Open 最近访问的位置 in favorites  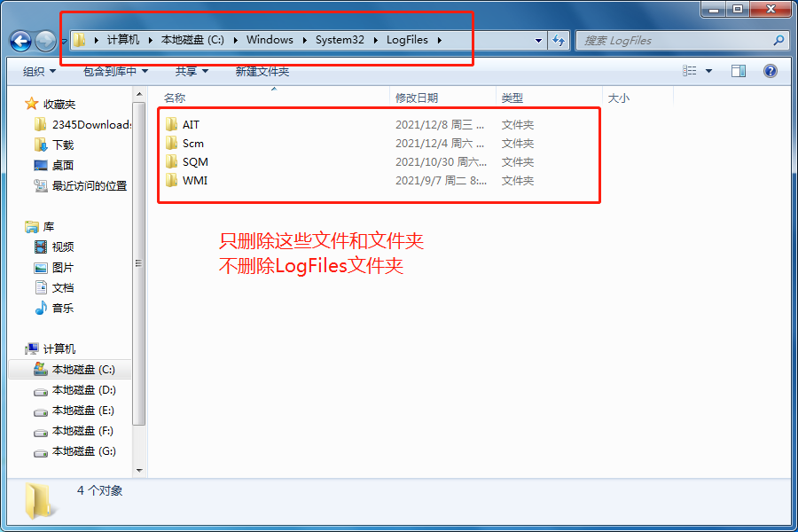click(x=81, y=186)
